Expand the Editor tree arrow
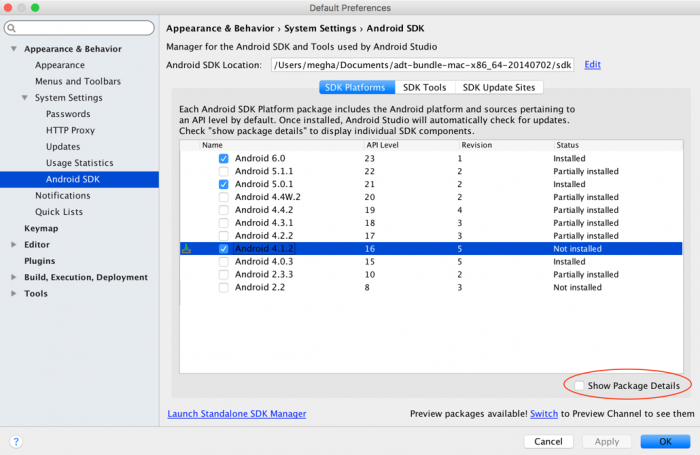The width and height of the screenshot is (700, 455). 14,244
